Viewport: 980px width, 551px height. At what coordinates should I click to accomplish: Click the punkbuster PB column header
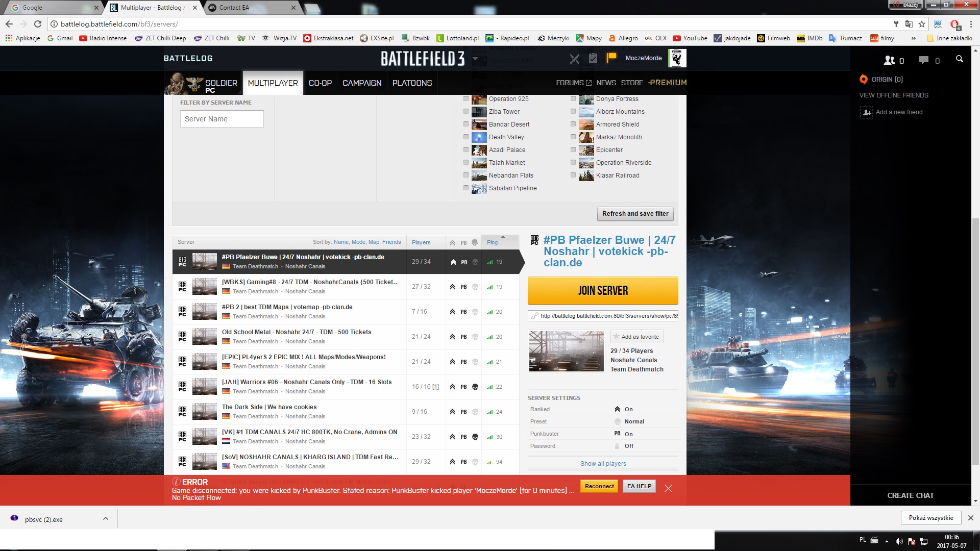pyautogui.click(x=463, y=243)
